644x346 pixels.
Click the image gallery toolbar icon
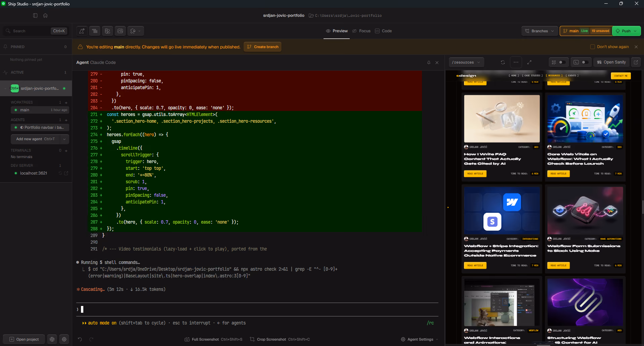(120, 31)
